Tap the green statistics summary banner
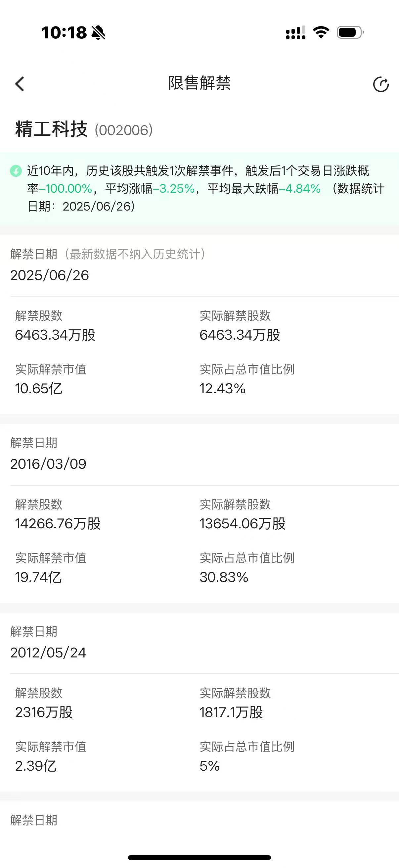399x868 pixels. 199,189
